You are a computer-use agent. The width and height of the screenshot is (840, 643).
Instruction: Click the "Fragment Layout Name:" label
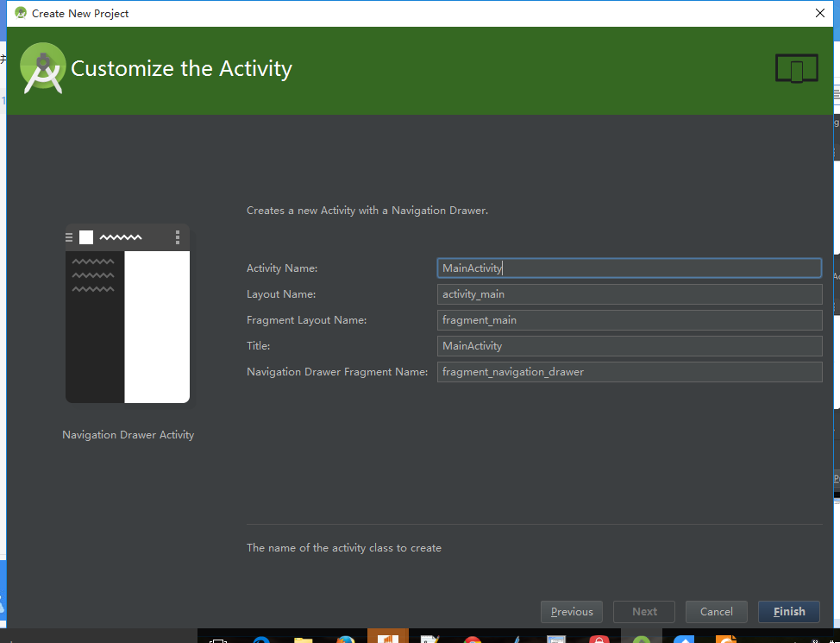point(306,320)
